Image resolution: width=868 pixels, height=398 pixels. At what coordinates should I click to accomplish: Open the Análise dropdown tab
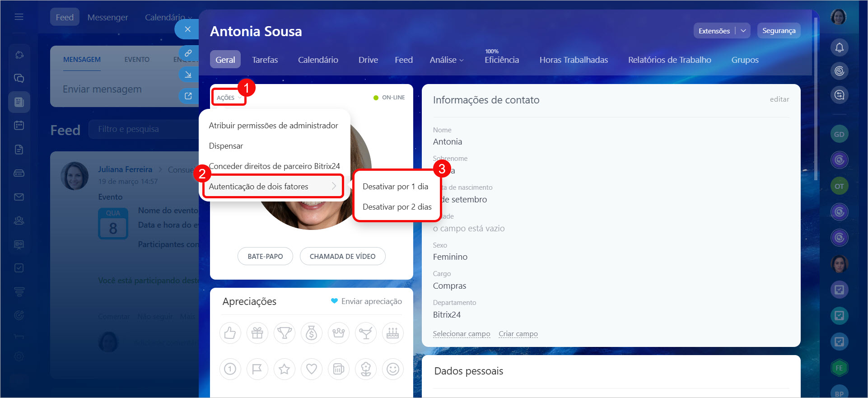446,60
